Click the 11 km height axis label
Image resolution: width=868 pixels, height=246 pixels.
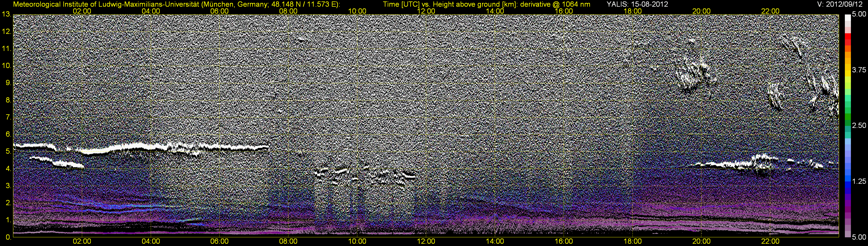point(6,49)
